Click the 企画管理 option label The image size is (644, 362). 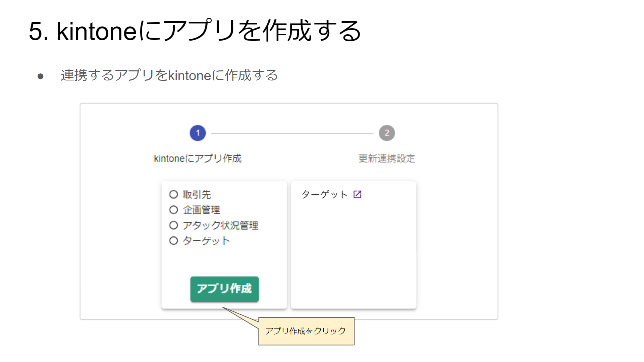[x=201, y=210]
